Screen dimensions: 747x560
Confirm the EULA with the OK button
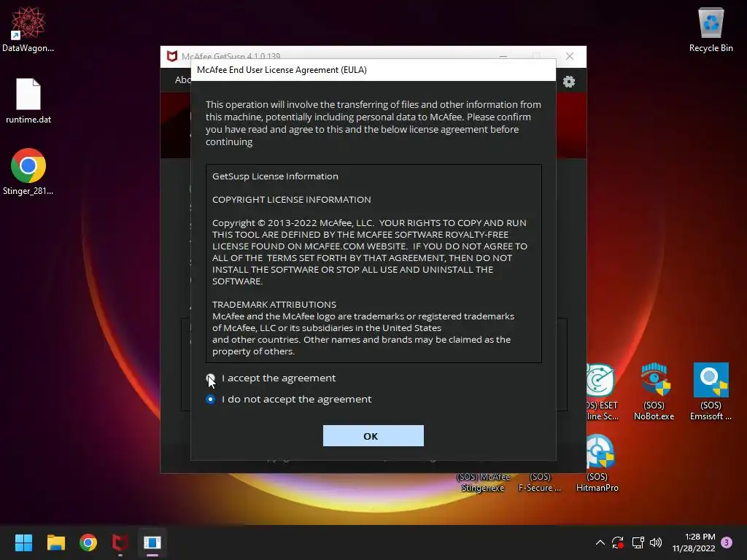[x=373, y=436]
